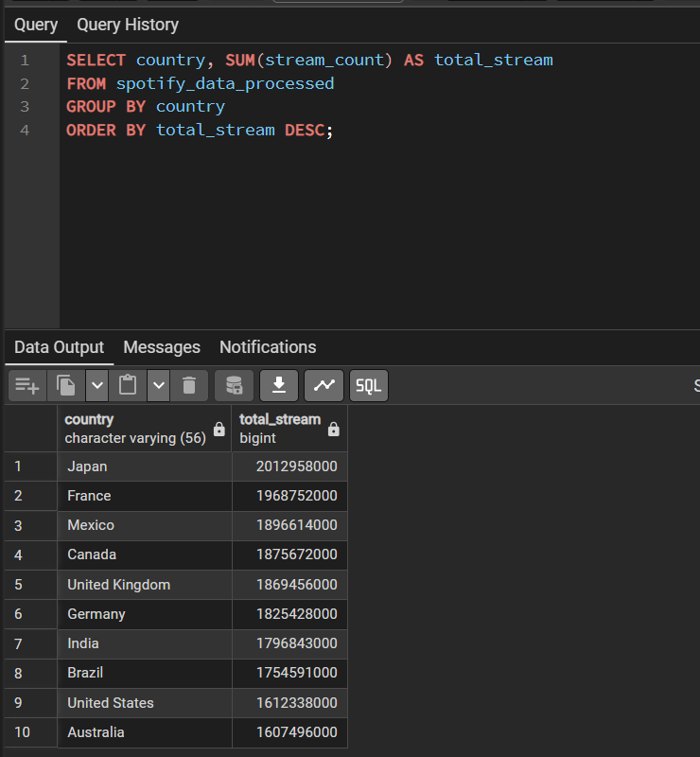Open the Graph Visualiser icon
Viewport: 700px width, 757px height.
[324, 385]
